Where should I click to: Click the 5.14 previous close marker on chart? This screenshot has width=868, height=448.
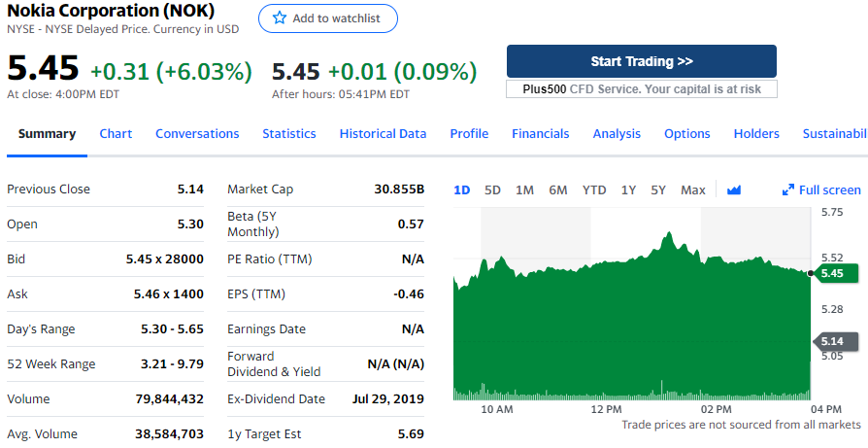pos(835,342)
